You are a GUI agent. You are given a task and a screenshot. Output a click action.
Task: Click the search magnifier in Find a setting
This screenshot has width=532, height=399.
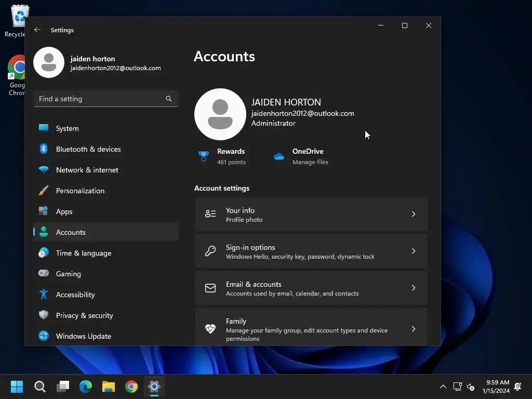[169, 99]
